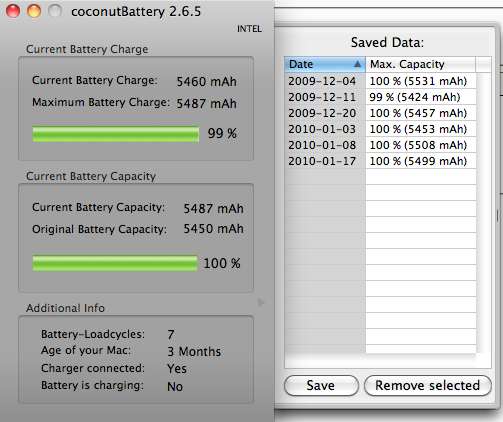Click the 3 Months age value
The image size is (503, 422).
tap(194, 352)
